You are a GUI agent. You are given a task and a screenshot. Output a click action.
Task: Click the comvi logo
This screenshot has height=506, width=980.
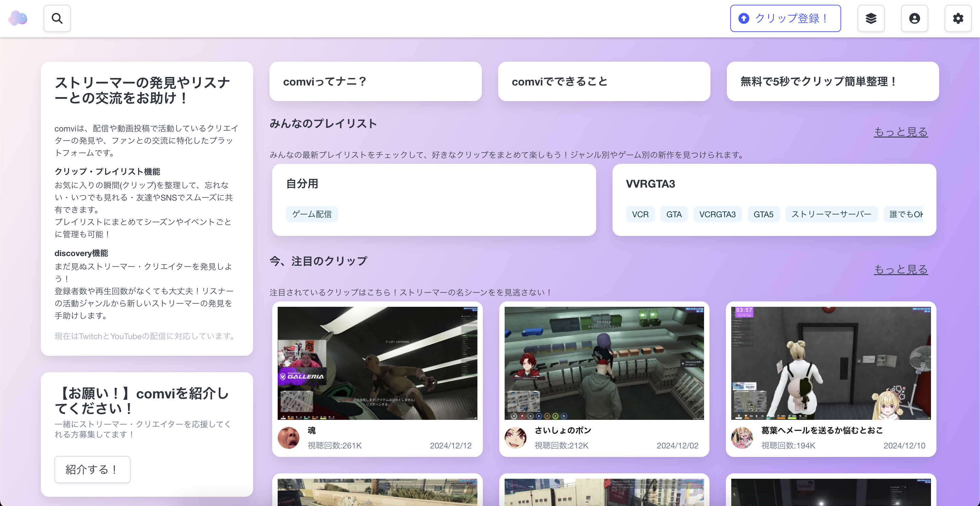click(x=18, y=18)
